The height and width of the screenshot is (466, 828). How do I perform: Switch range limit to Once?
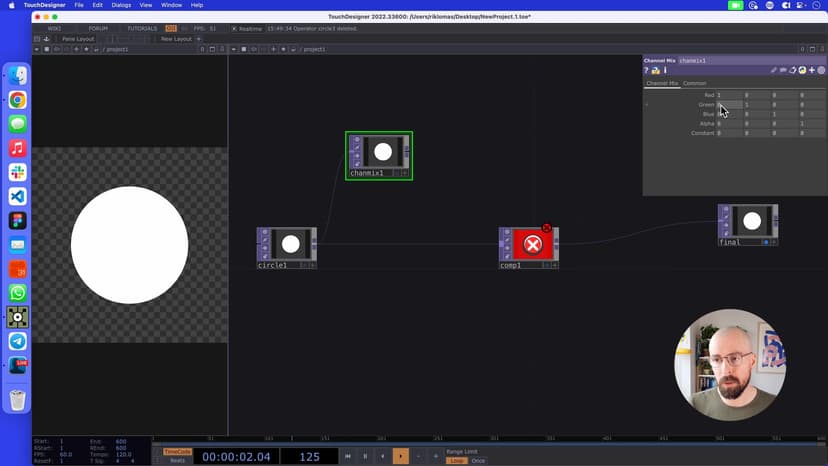[x=478, y=461]
